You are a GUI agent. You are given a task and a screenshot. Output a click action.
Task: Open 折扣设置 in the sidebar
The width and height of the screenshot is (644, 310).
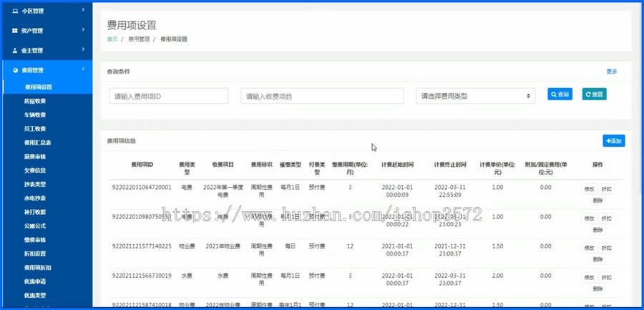coord(35,253)
